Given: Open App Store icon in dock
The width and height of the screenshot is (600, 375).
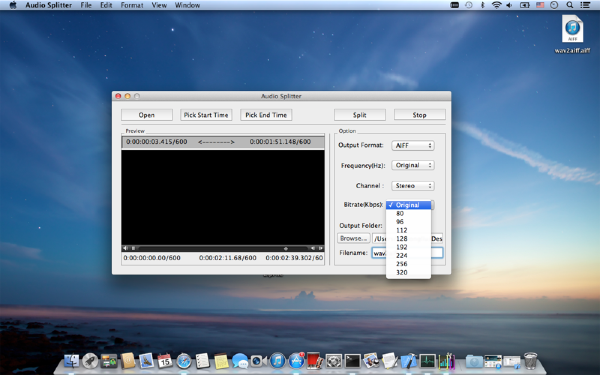Looking at the screenshot, I should point(296,361).
